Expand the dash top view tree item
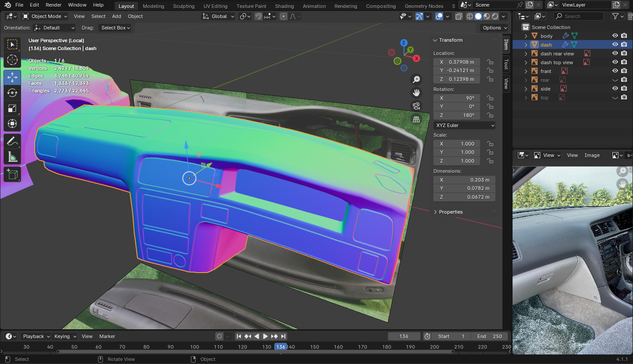633x364 pixels. [x=526, y=62]
